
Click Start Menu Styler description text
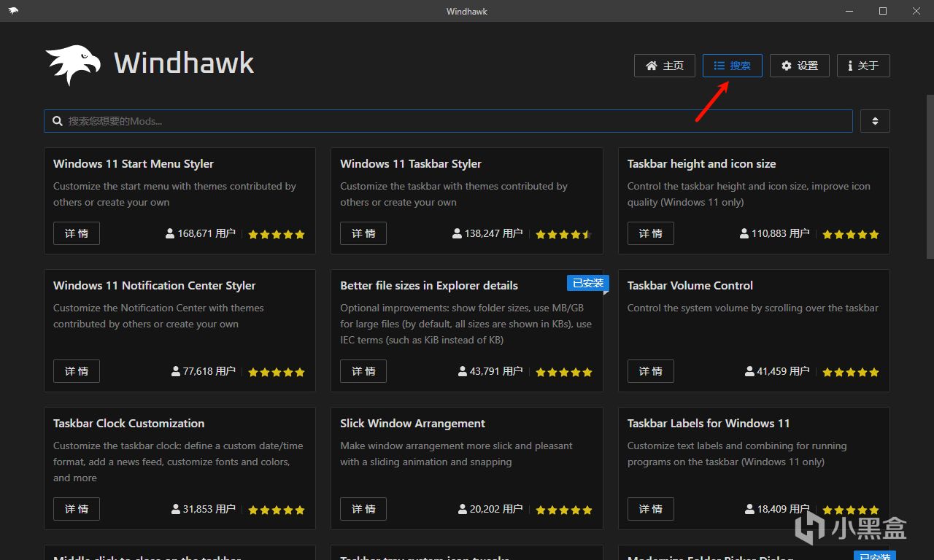click(174, 194)
